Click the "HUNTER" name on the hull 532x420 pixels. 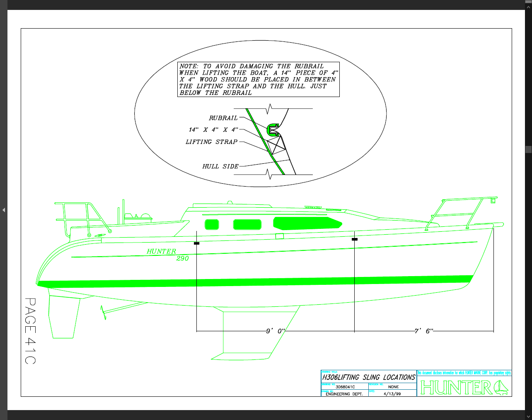tap(162, 251)
